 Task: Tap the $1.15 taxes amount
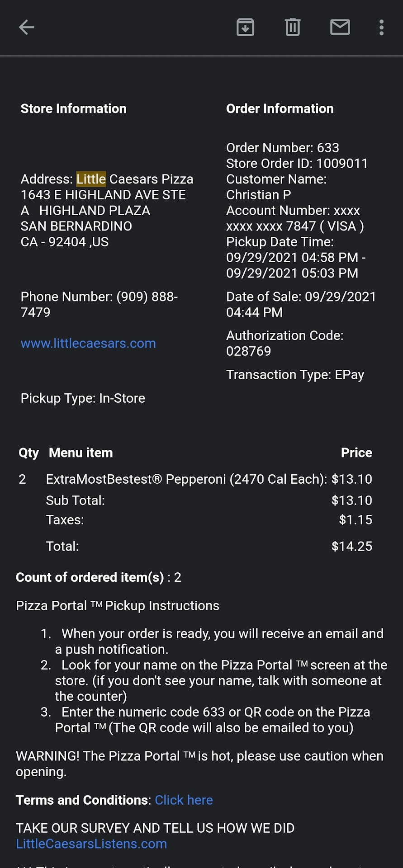point(356,520)
